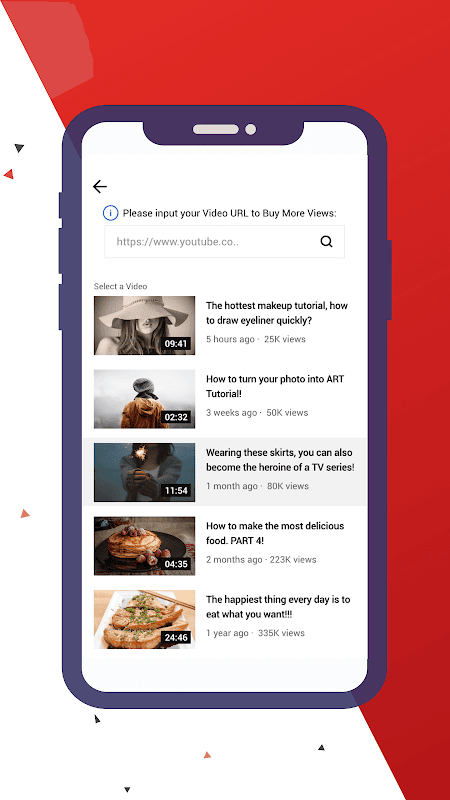Tap the '2 months ago · 223K views' text
Image resolution: width=450 pixels, height=800 pixels.
[x=261, y=560]
